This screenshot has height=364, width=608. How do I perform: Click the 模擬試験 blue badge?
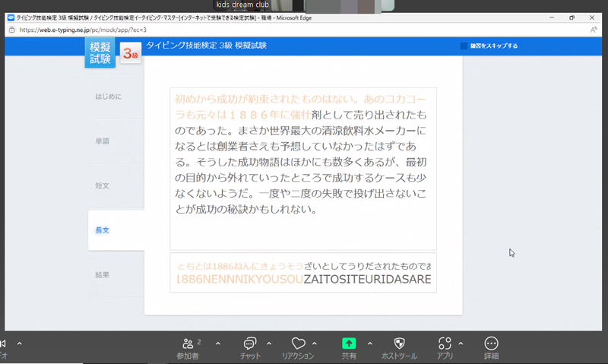[100, 52]
